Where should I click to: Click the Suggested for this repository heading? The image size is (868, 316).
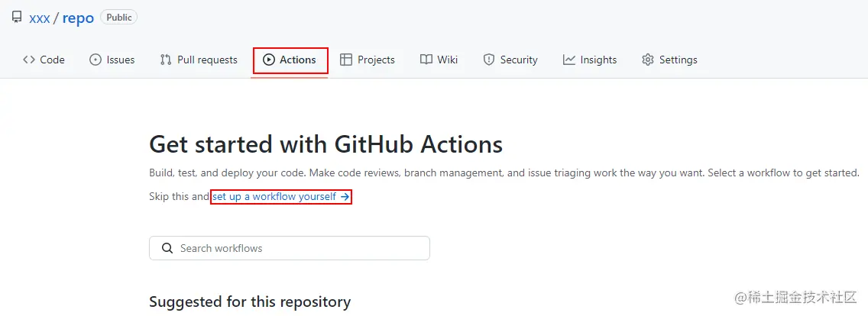[250, 302]
